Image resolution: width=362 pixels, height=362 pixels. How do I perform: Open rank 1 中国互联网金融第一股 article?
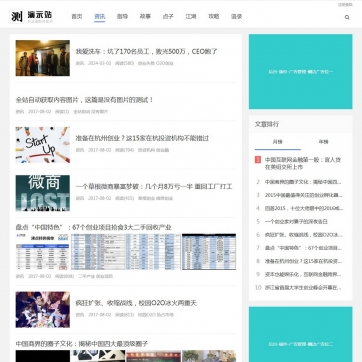click(303, 163)
